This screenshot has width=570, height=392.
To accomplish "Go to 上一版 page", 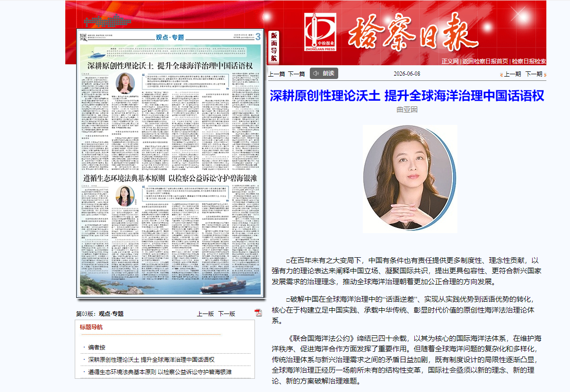I will pos(205,314).
